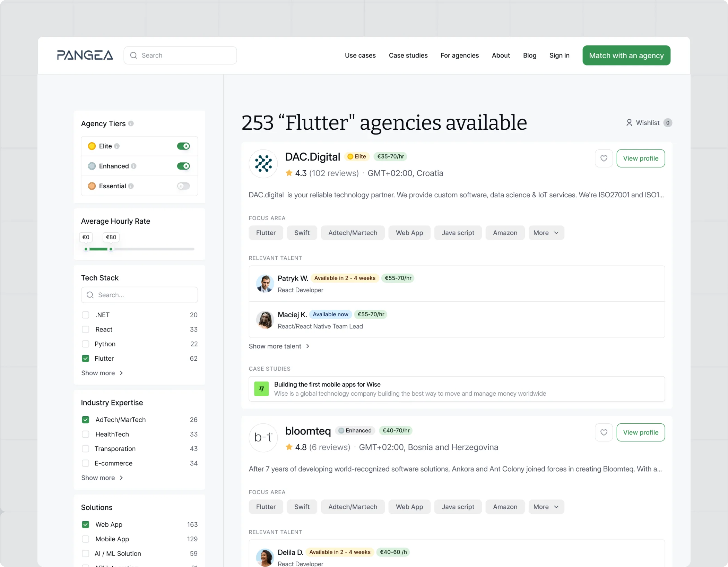728x567 pixels.
Task: Turn off the Elite tier toggle
Action: 183,146
